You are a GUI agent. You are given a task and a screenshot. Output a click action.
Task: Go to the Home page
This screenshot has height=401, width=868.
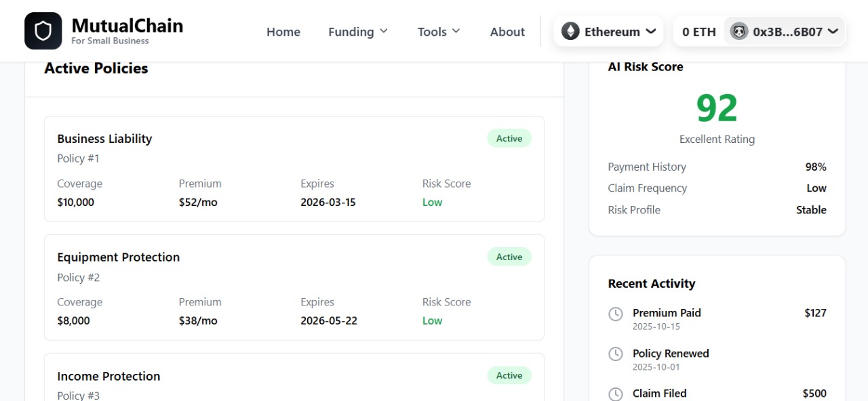tap(283, 32)
